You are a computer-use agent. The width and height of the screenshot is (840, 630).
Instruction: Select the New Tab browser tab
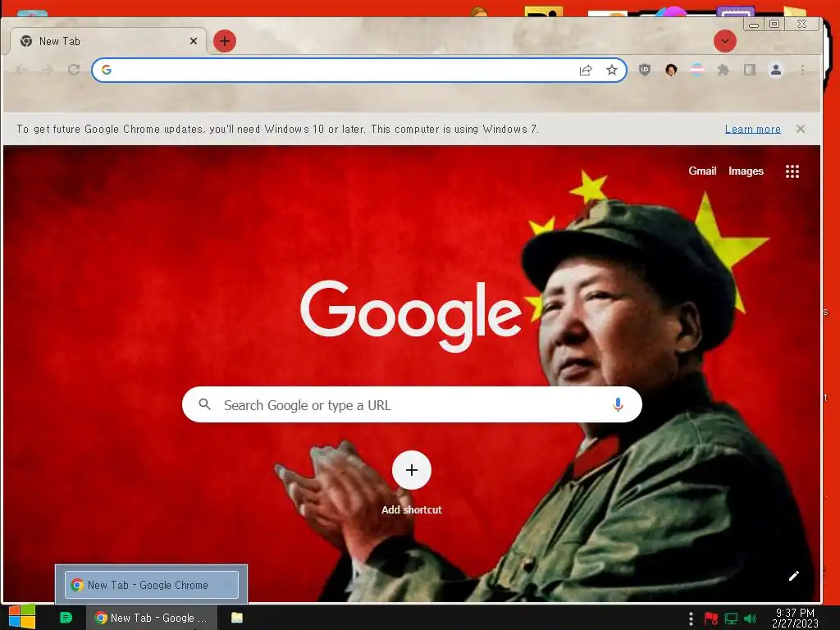(107, 41)
